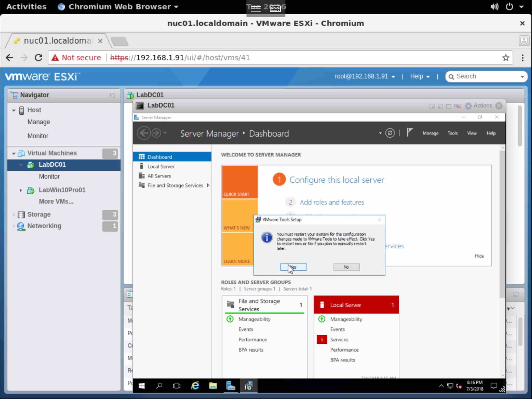Viewport: 532px width, 399px height.
Task: Click No in VMware Tools Setup dialog
Action: (x=346, y=267)
